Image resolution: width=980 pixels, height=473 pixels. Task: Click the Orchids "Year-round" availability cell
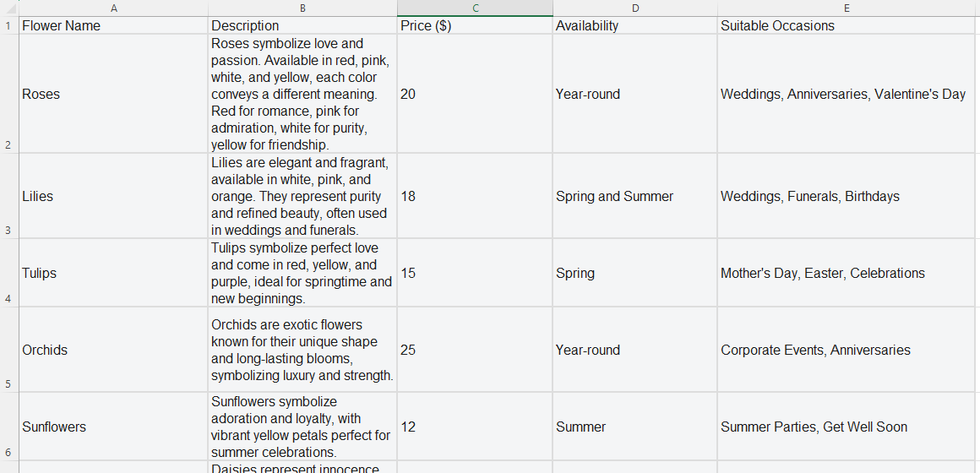pyautogui.click(x=634, y=350)
